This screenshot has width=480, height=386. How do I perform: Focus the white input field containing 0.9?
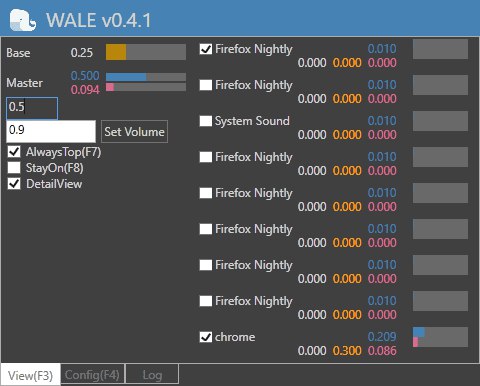(x=51, y=131)
